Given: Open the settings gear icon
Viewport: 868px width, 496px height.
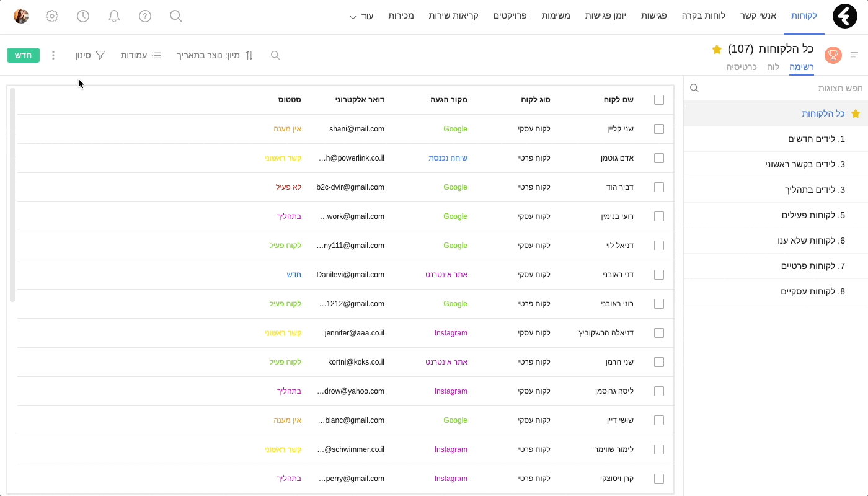Looking at the screenshot, I should coord(52,16).
